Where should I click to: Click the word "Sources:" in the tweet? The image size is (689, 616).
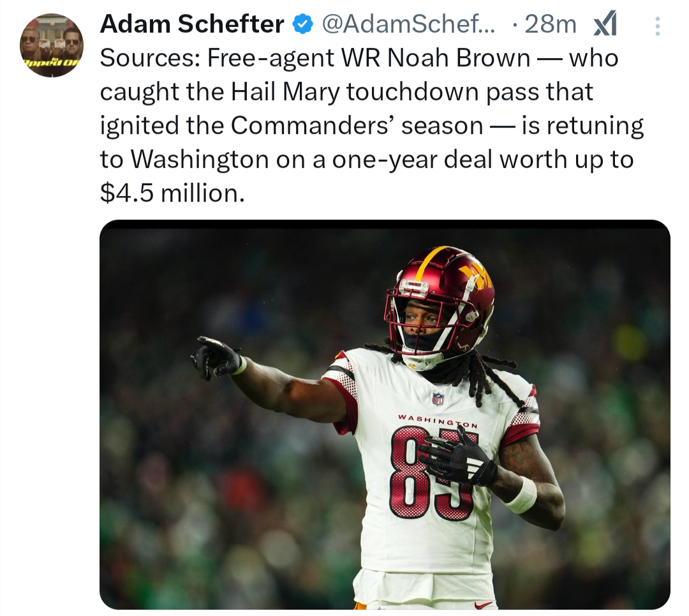(150, 58)
